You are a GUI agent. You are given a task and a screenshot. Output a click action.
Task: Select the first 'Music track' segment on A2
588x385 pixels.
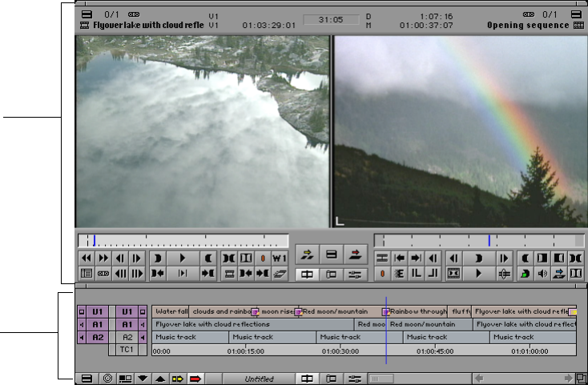pyautogui.click(x=191, y=337)
